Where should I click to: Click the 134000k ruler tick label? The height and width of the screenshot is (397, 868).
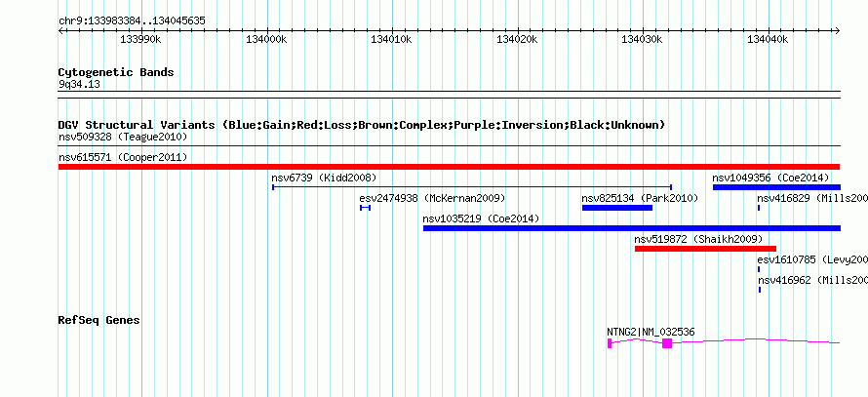pos(266,40)
